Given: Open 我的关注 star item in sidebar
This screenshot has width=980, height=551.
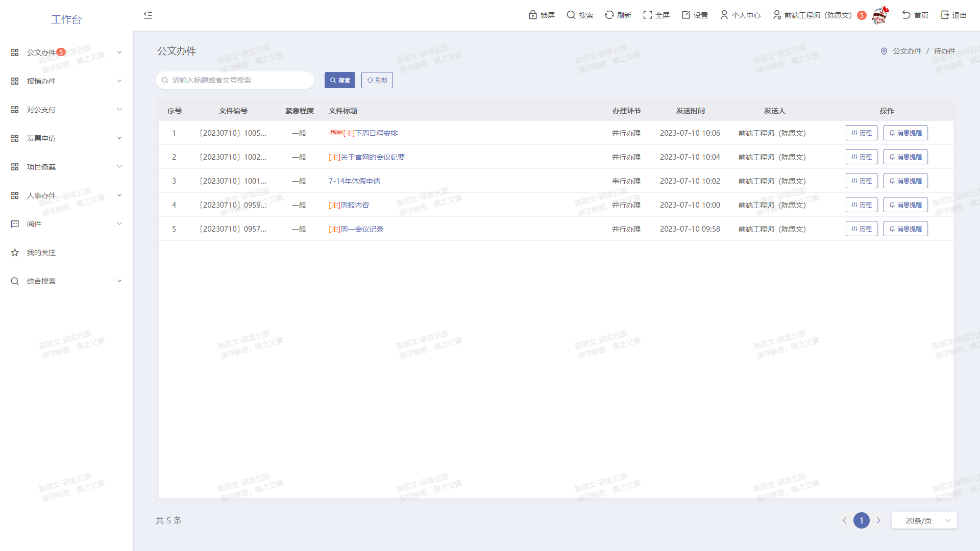Looking at the screenshot, I should tap(41, 253).
